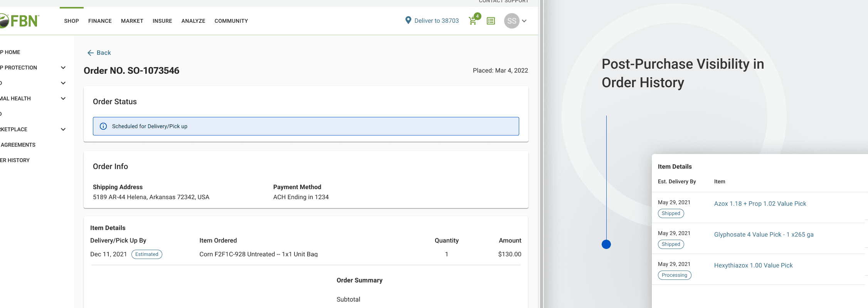The image size is (868, 308).
Task: Click the Shipped badge under Glyphosate row
Action: tap(671, 244)
